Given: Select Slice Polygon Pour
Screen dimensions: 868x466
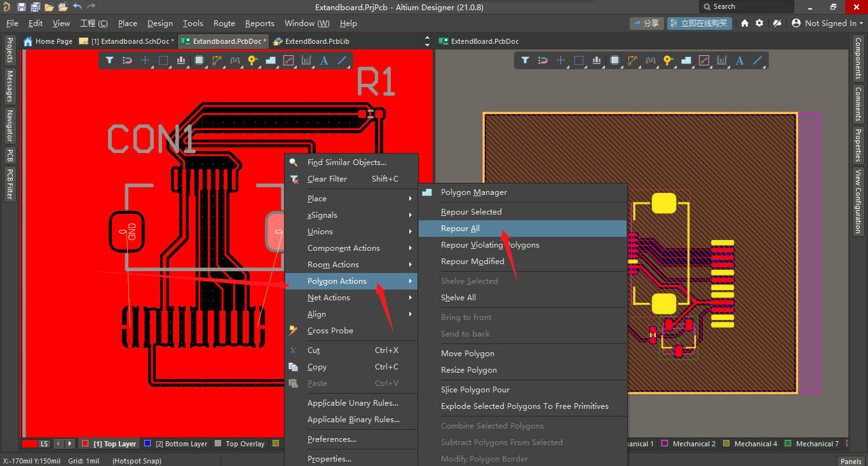Looking at the screenshot, I should coord(522,389).
